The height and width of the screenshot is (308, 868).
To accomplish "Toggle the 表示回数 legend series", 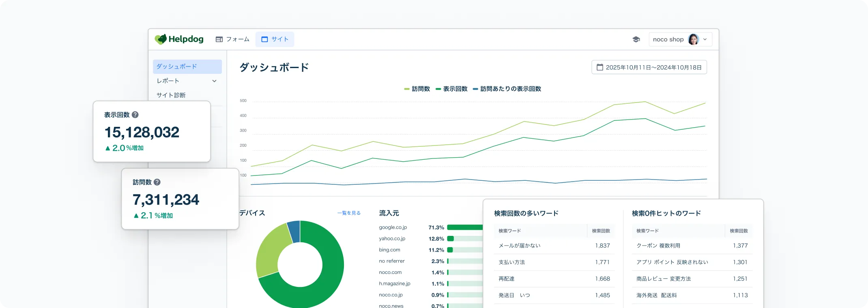I will tap(451, 89).
